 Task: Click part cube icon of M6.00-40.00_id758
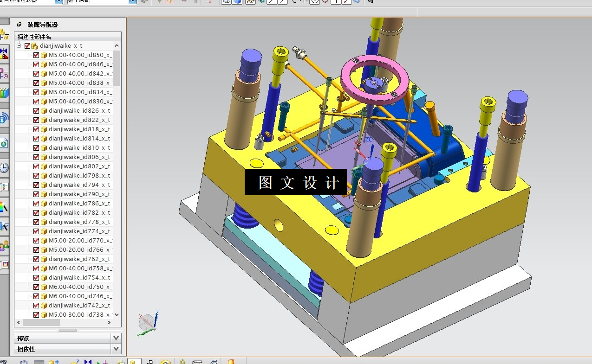point(44,268)
